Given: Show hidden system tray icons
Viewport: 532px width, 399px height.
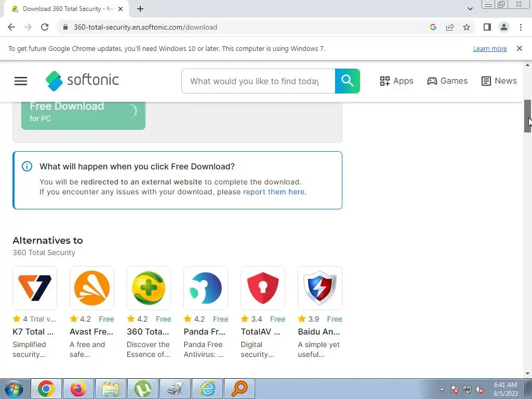Looking at the screenshot, I should coord(442,389).
